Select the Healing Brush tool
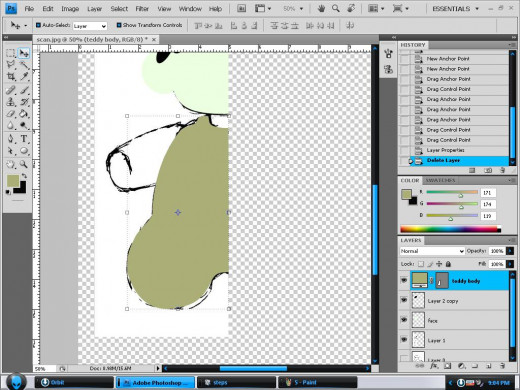Image resolution: width=520 pixels, height=390 pixels. (11, 90)
